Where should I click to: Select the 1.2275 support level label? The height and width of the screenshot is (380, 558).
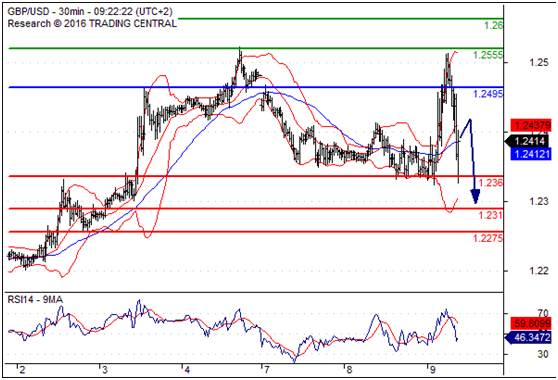pyautogui.click(x=488, y=238)
